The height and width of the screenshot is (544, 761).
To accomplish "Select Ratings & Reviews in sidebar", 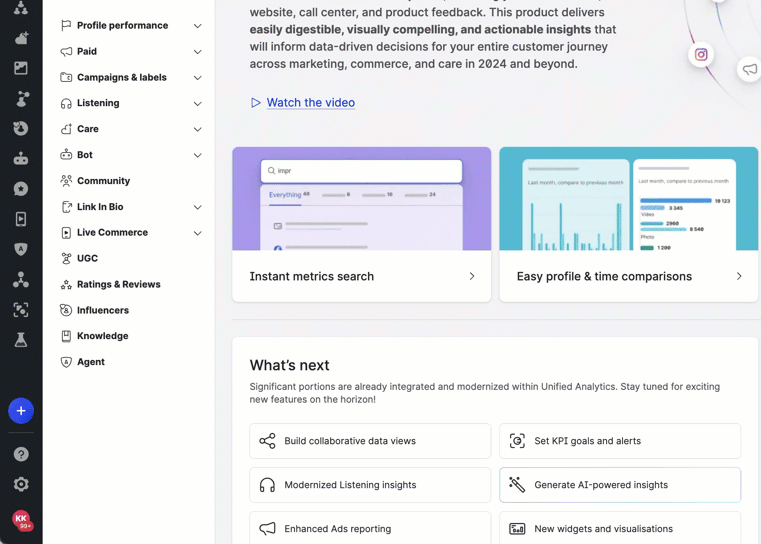I will (118, 284).
